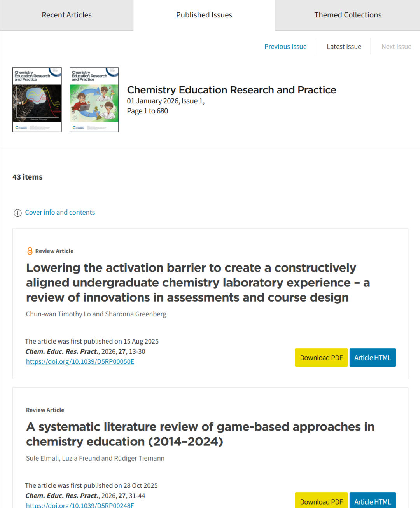Follow DOI link D5RP00248F
Image resolution: width=420 pixels, height=508 pixels.
(80, 505)
